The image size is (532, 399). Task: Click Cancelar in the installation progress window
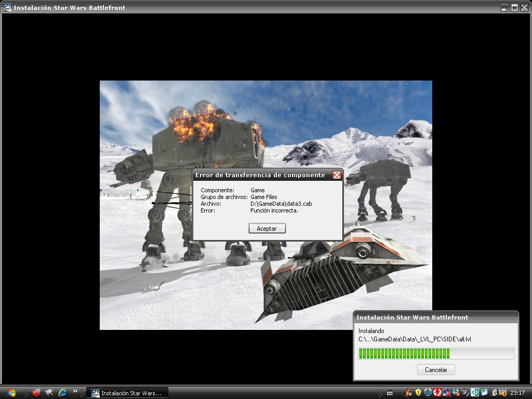pos(436,369)
